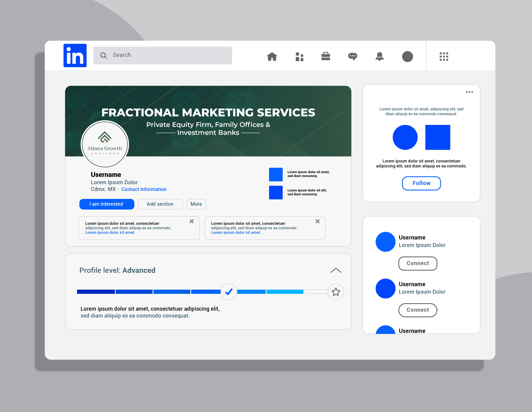
Task: Open the Notifications bell icon
Action: [x=379, y=56]
